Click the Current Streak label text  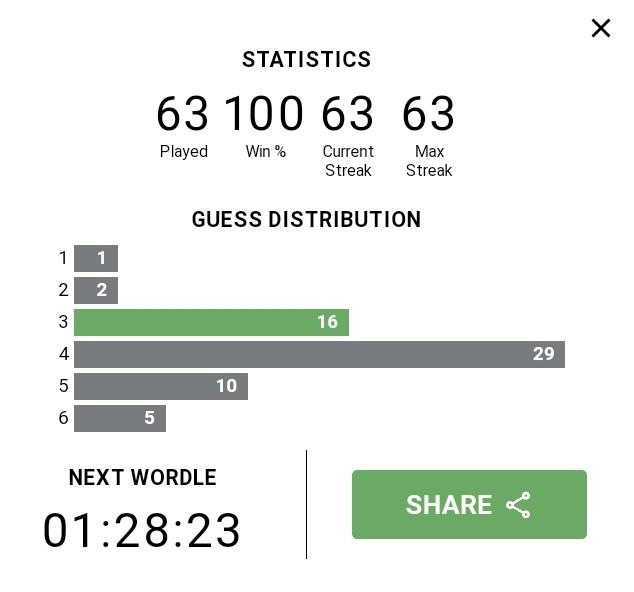click(x=348, y=161)
